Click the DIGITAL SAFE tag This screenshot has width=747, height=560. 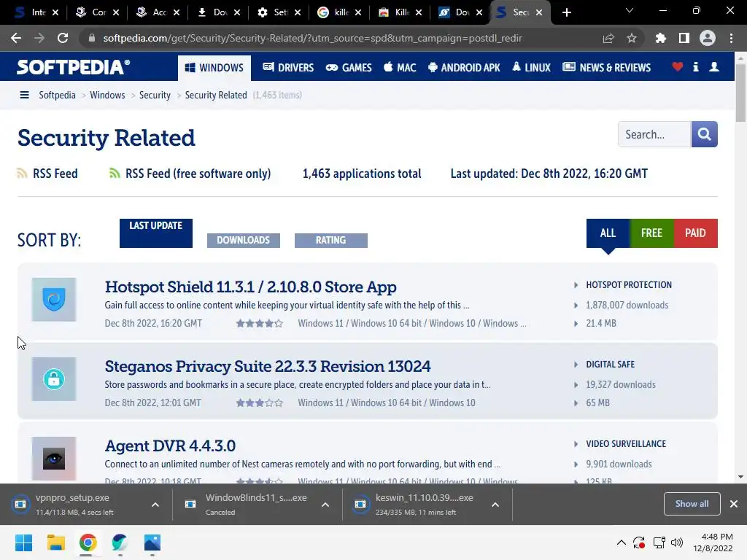point(611,365)
